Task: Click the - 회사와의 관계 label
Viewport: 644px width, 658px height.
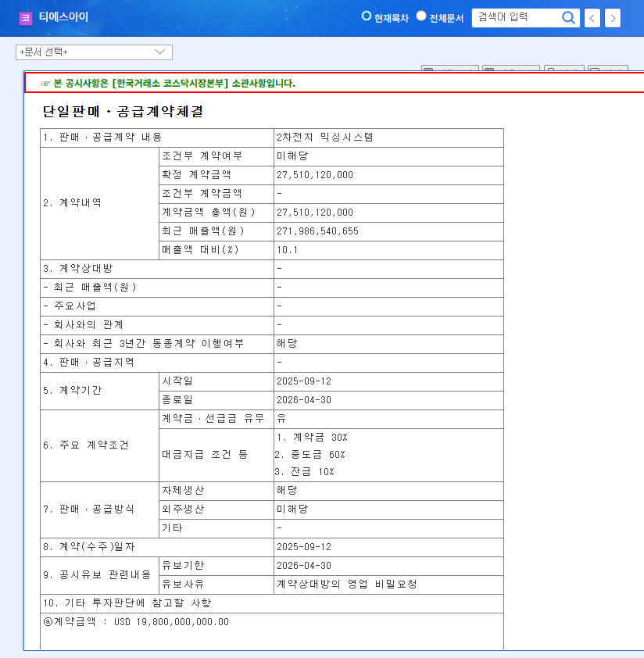Action: [83, 325]
